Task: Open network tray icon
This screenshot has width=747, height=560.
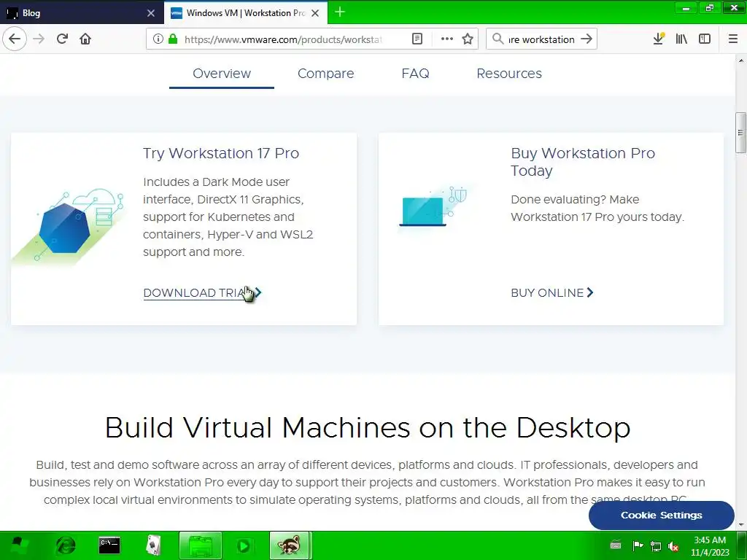Action: tap(656, 546)
